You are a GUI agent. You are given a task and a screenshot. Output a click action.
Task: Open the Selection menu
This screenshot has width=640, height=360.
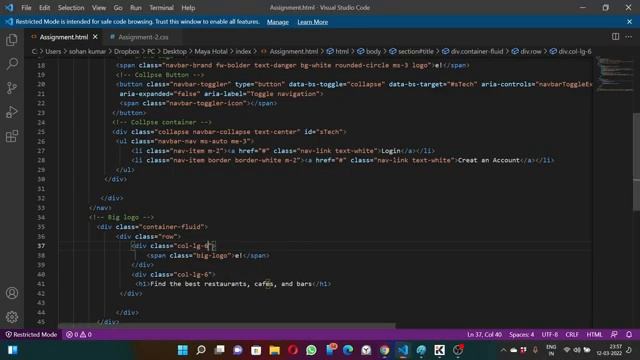[71, 7]
